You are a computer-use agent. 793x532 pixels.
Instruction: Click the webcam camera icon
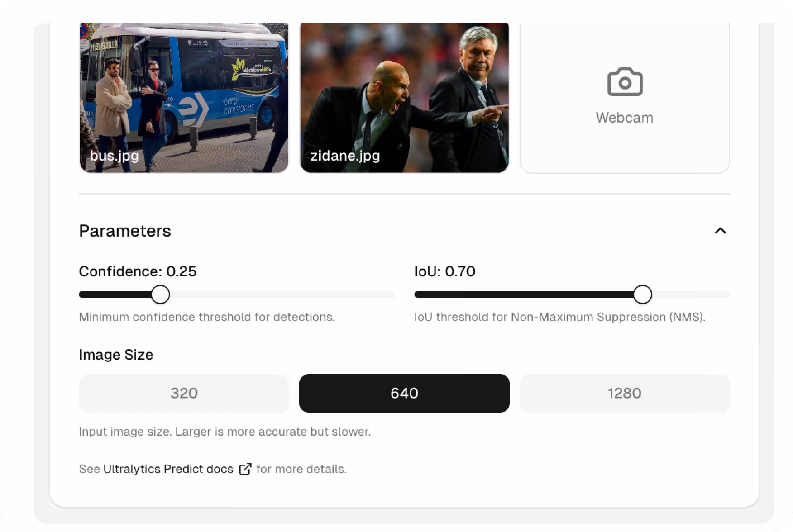tap(624, 82)
